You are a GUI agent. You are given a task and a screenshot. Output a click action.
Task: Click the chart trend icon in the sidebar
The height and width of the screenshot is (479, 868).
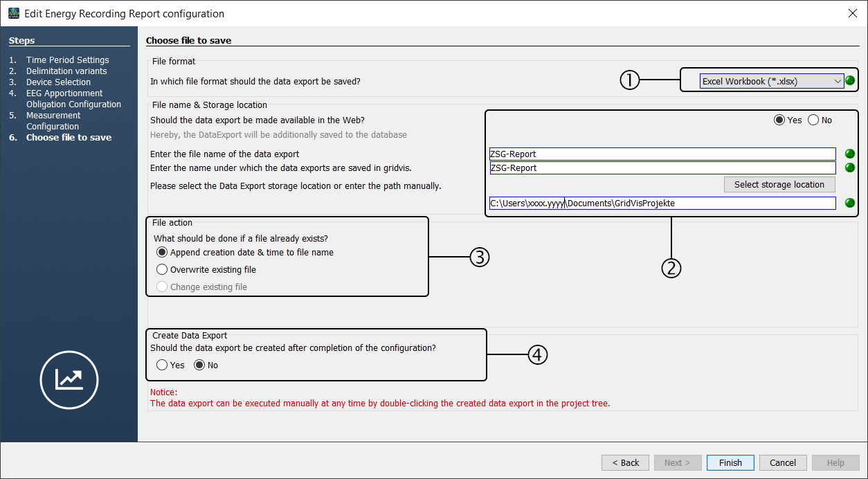(69, 379)
